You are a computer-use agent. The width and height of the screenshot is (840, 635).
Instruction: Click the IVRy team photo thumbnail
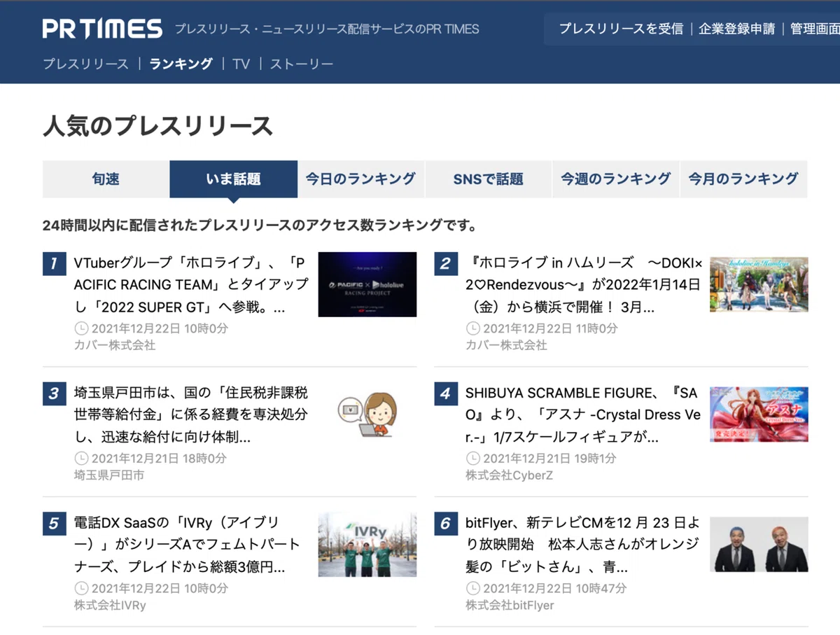point(367,545)
